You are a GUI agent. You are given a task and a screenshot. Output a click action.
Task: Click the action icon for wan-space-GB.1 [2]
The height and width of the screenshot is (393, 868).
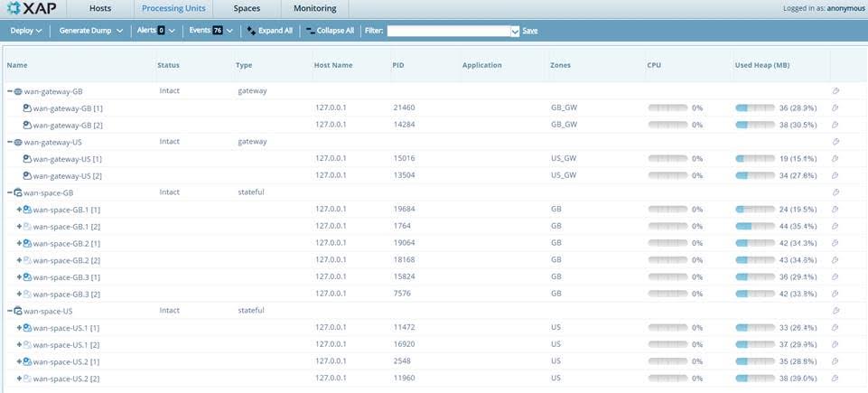[x=835, y=227]
